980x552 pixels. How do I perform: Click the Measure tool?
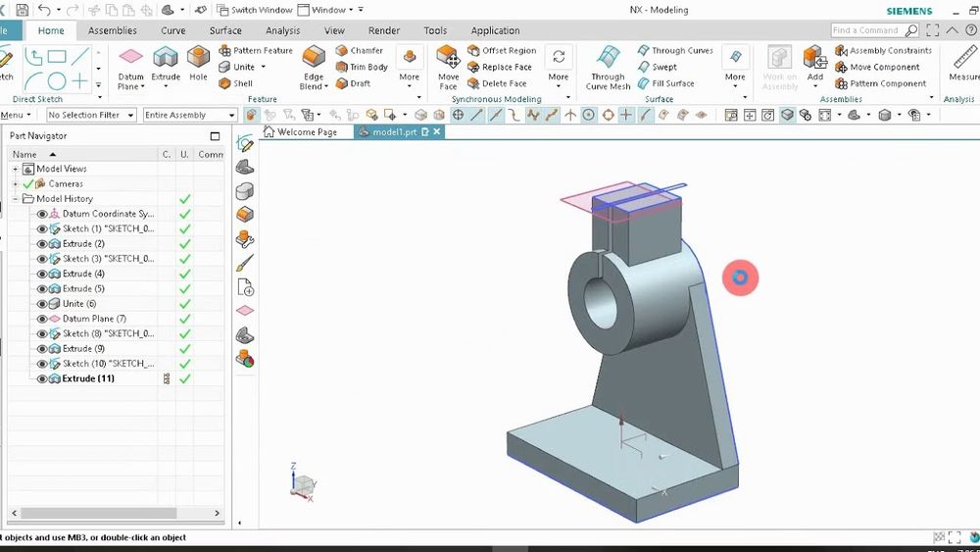coord(965,63)
